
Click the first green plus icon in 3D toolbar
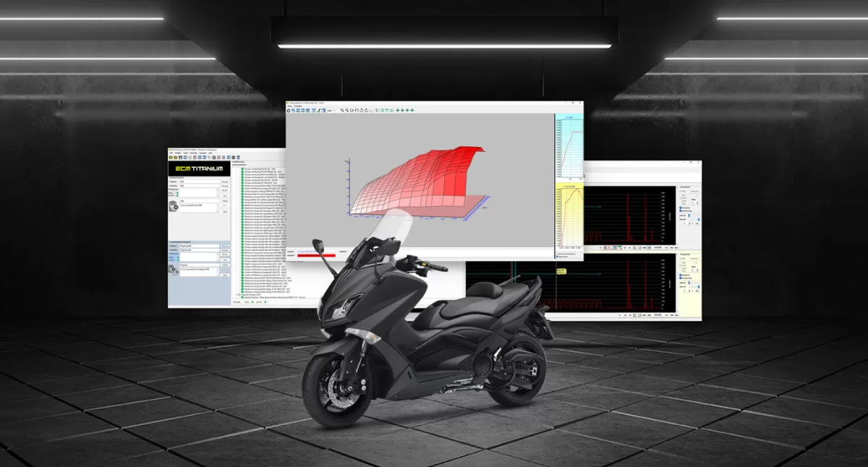(397, 111)
